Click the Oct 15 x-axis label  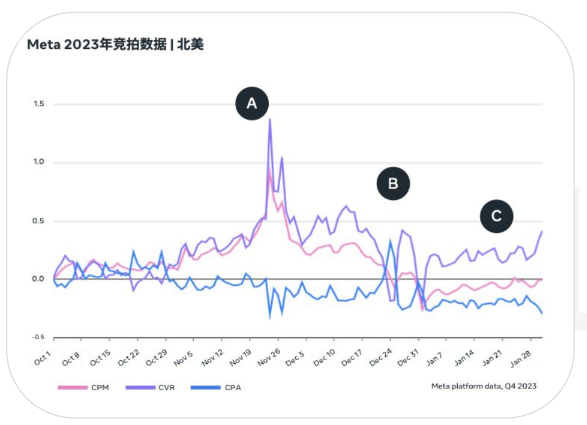click(100, 358)
